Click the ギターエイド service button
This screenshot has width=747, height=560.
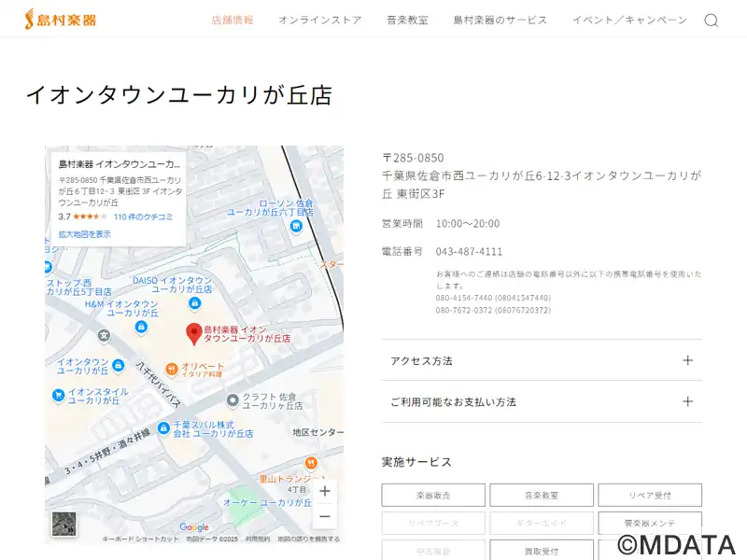coord(542,523)
